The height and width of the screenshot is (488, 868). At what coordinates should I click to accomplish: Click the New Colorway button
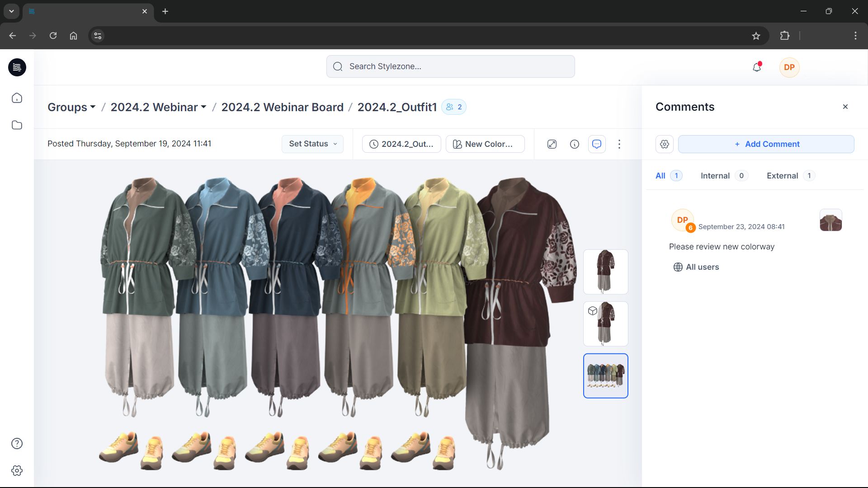tap(485, 144)
